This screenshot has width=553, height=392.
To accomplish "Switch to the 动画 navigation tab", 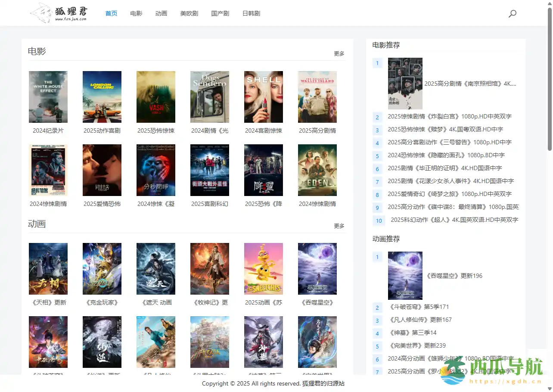I will 161,13.
